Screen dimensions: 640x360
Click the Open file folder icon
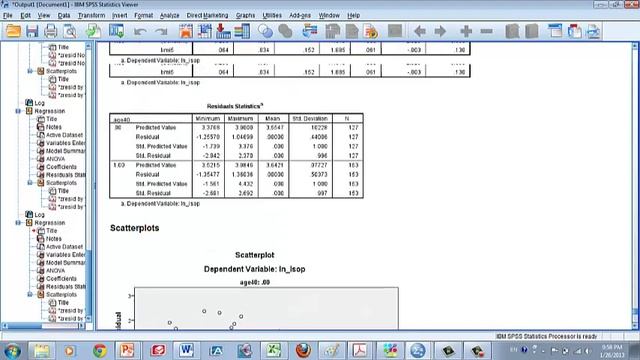(13, 31)
